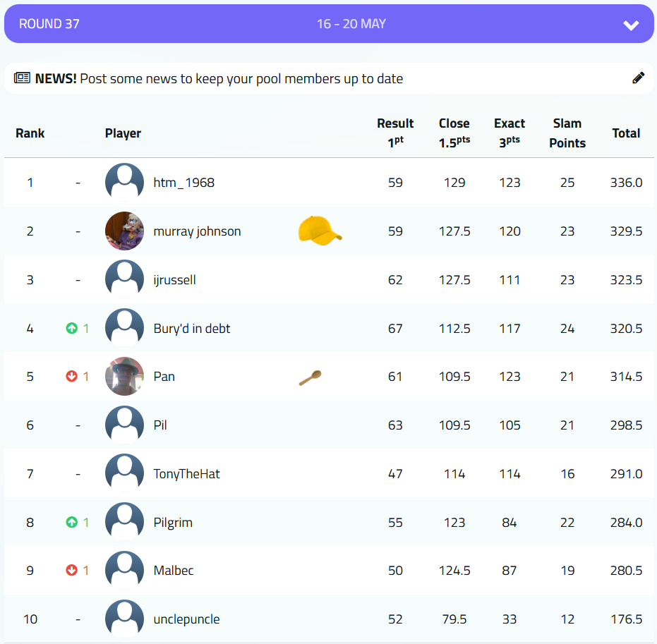Open the 16 - 20 MAY round selector
The image size is (657, 644).
[351, 24]
